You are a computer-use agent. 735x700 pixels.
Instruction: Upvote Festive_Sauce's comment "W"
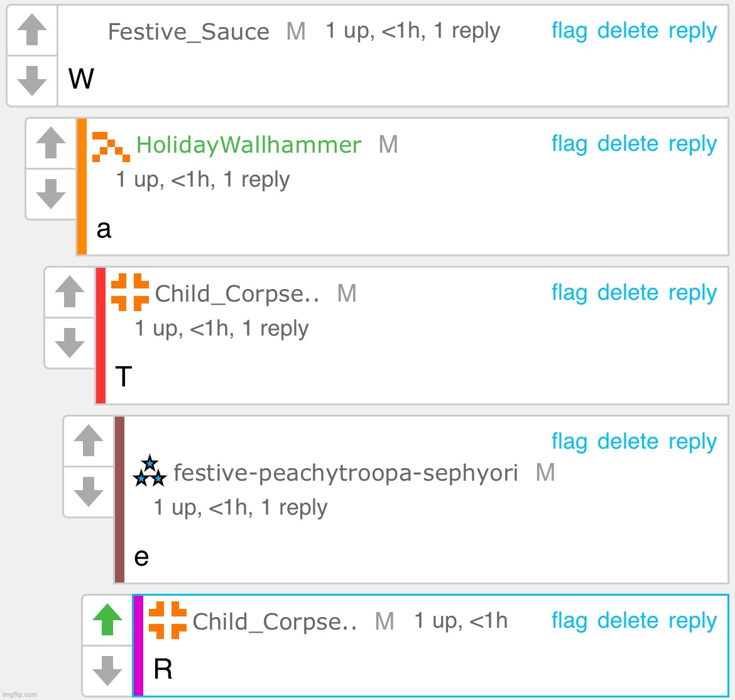point(32,30)
